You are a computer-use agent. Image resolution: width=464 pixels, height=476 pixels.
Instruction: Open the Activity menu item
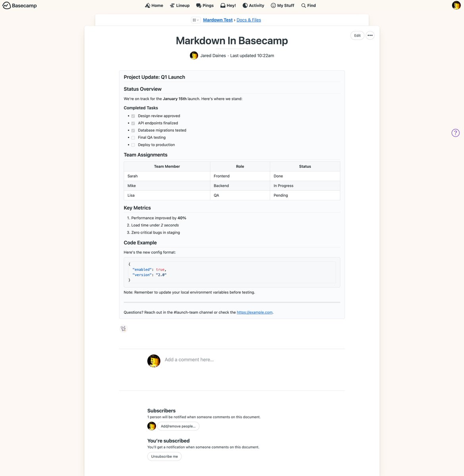tap(253, 6)
